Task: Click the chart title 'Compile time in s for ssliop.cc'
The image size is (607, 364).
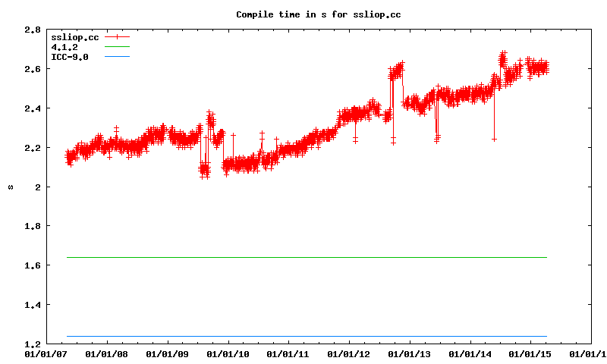Action: pos(319,14)
